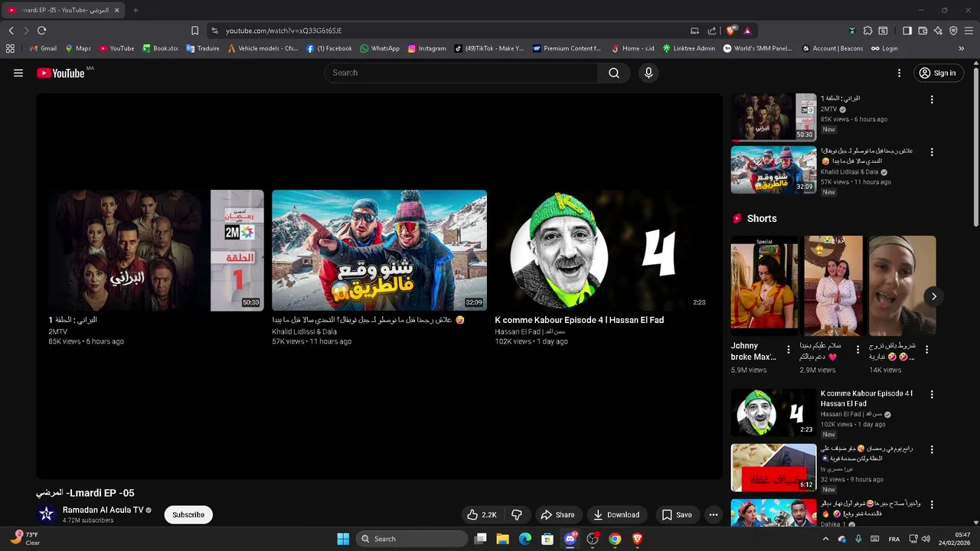Screen dimensions: 980x551
Task: Play the 2MTV endscreen video thumbnail
Action: 156,250
